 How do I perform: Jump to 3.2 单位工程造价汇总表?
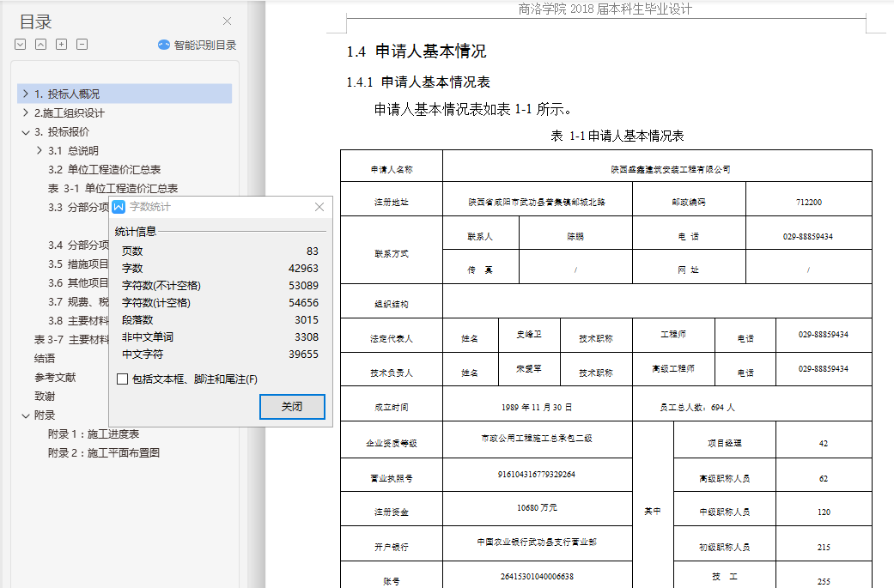104,169
